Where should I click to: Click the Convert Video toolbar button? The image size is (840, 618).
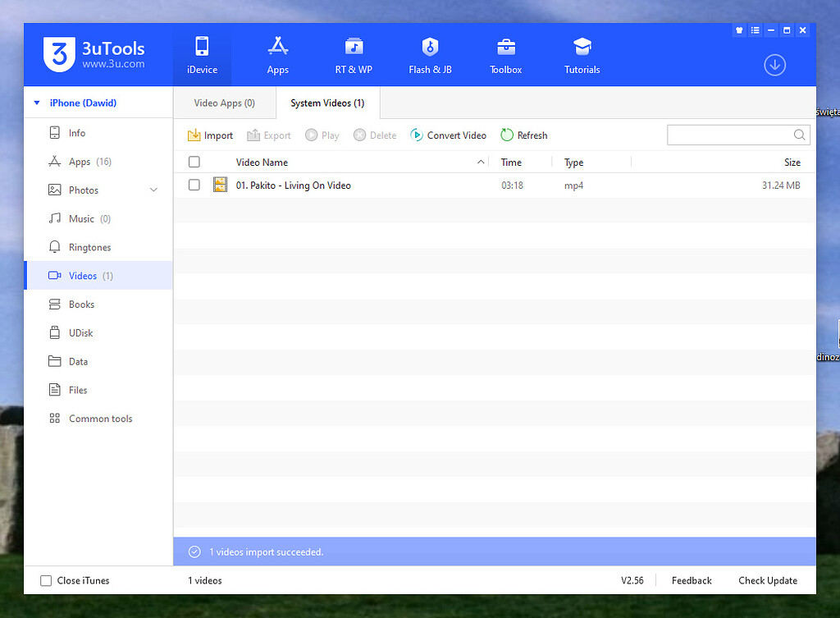[x=448, y=135]
